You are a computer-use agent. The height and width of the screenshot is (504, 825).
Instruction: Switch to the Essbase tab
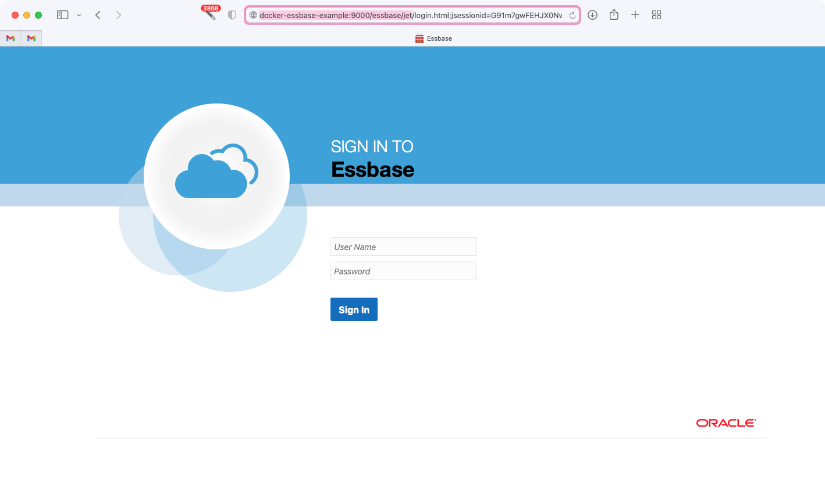tap(433, 38)
